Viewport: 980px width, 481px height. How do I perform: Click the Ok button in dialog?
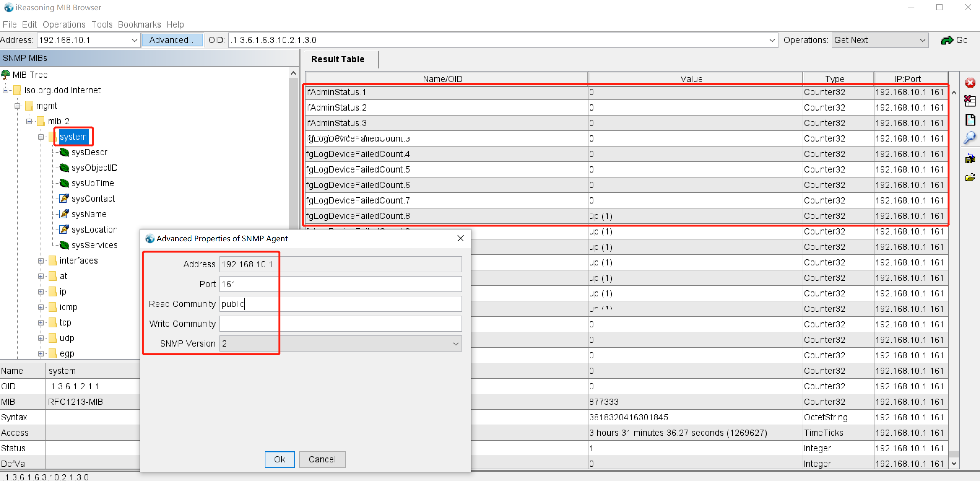[x=279, y=459]
